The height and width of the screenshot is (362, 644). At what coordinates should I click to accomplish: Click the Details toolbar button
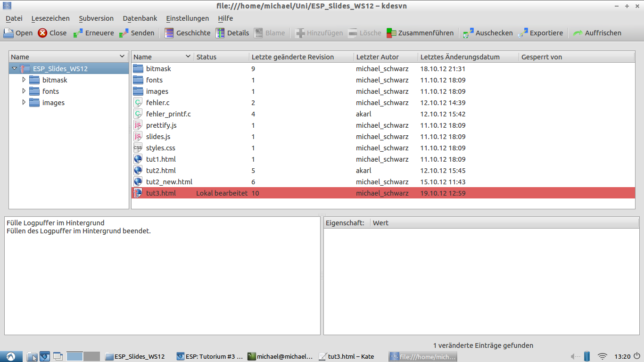tap(232, 33)
